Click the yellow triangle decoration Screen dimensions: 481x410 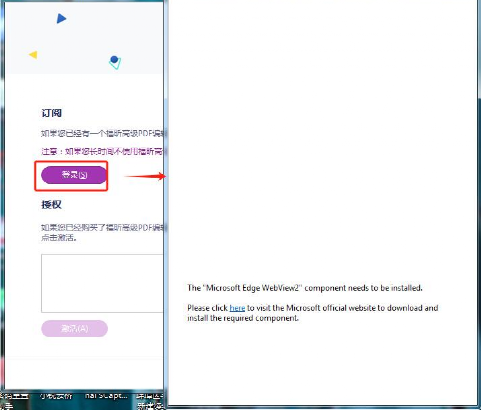coord(33,55)
